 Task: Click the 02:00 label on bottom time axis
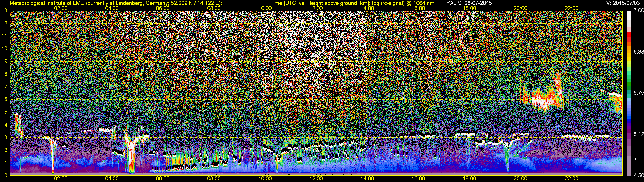(x=61, y=179)
